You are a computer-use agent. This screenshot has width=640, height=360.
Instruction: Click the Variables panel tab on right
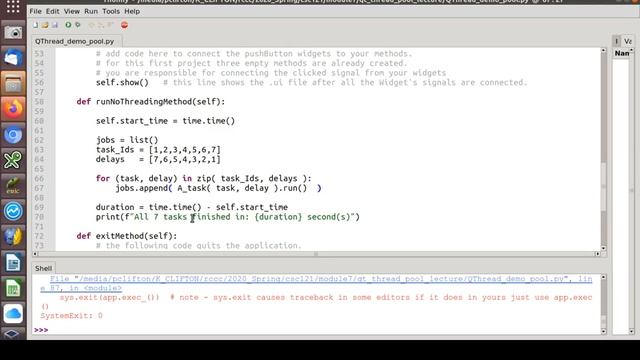[628, 41]
